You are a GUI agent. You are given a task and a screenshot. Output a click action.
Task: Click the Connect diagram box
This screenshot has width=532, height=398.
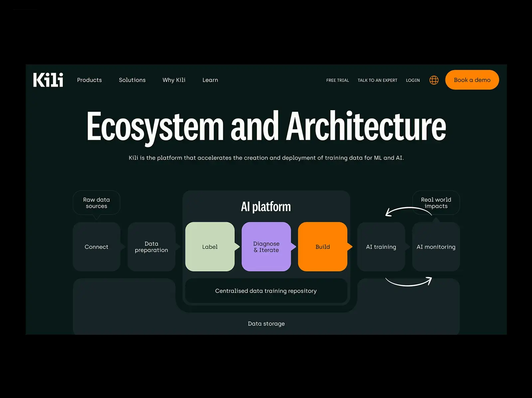pyautogui.click(x=96, y=247)
